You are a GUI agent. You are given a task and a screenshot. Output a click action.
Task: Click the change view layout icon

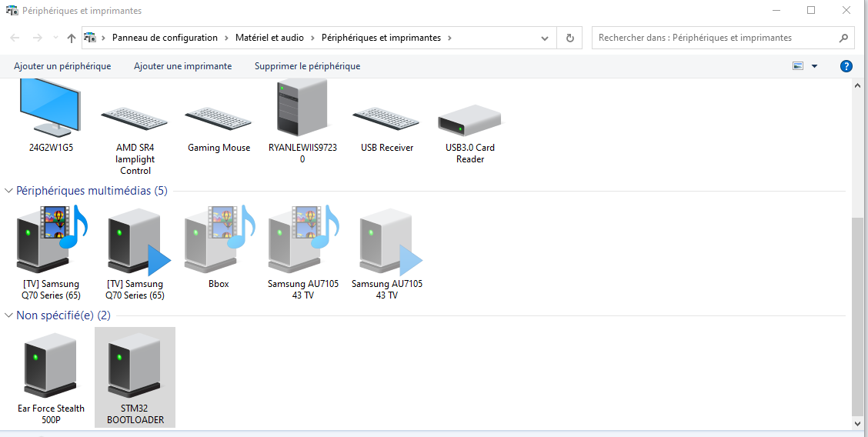pos(798,66)
